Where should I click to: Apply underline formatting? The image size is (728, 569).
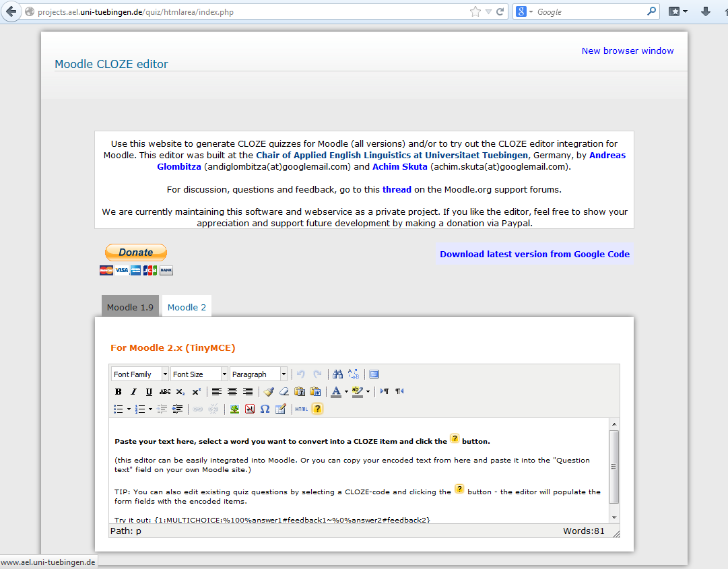pos(148,391)
